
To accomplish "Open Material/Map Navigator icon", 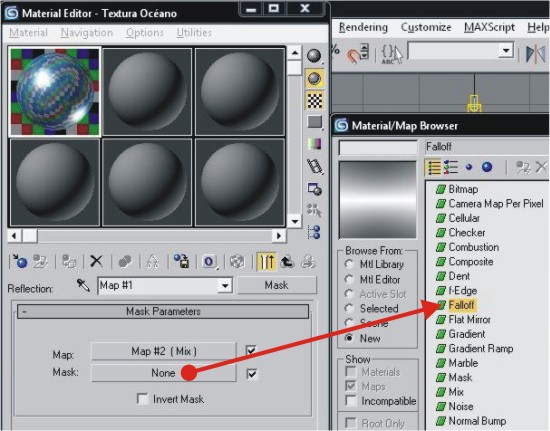I will click(x=314, y=232).
